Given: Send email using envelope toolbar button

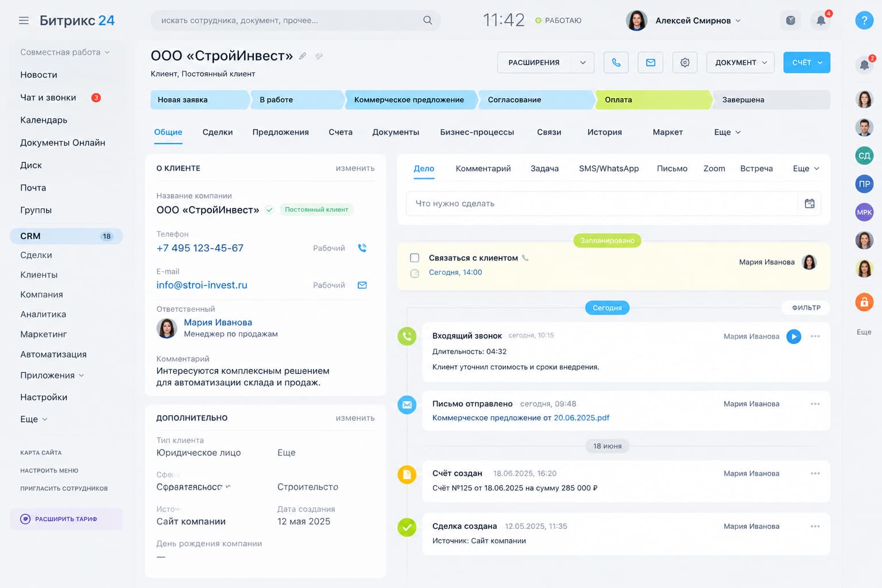Looking at the screenshot, I should (x=651, y=63).
